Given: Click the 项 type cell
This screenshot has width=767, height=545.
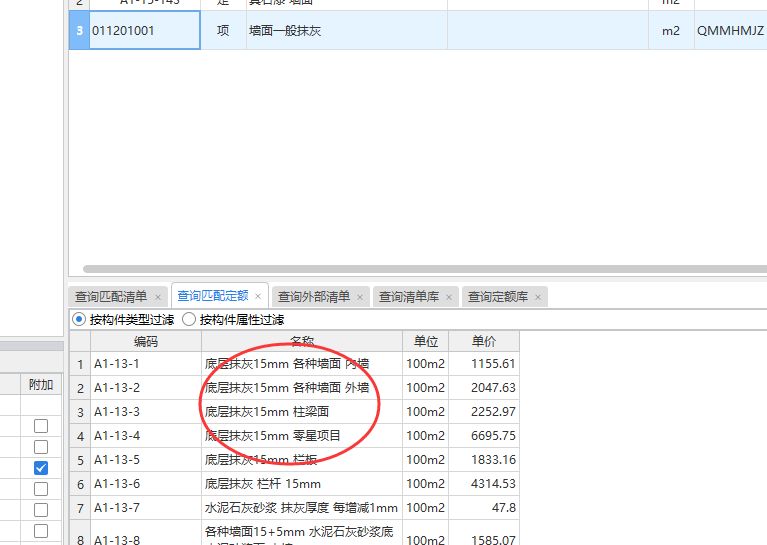Looking at the screenshot, I should point(223,30).
